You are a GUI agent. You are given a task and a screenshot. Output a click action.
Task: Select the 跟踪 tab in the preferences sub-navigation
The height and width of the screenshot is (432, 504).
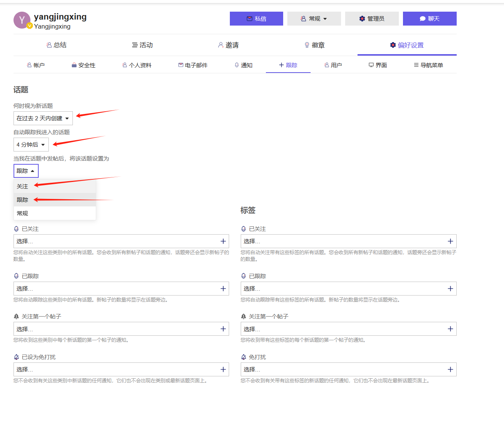(x=288, y=65)
